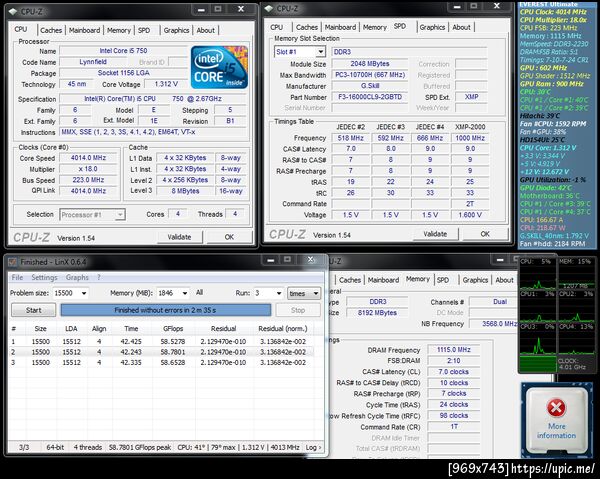
Task: Click the red error X icon
Action: [x=556, y=407]
